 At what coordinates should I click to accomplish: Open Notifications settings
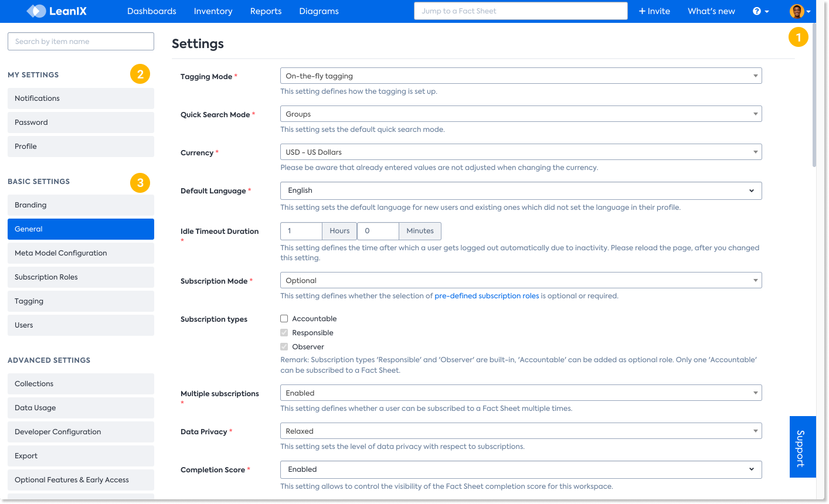coord(81,98)
